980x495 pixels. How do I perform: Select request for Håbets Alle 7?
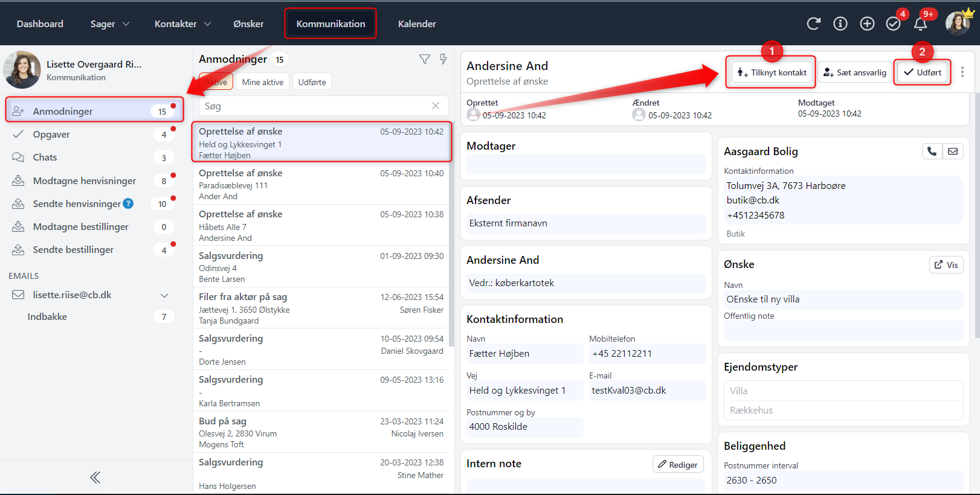321,225
